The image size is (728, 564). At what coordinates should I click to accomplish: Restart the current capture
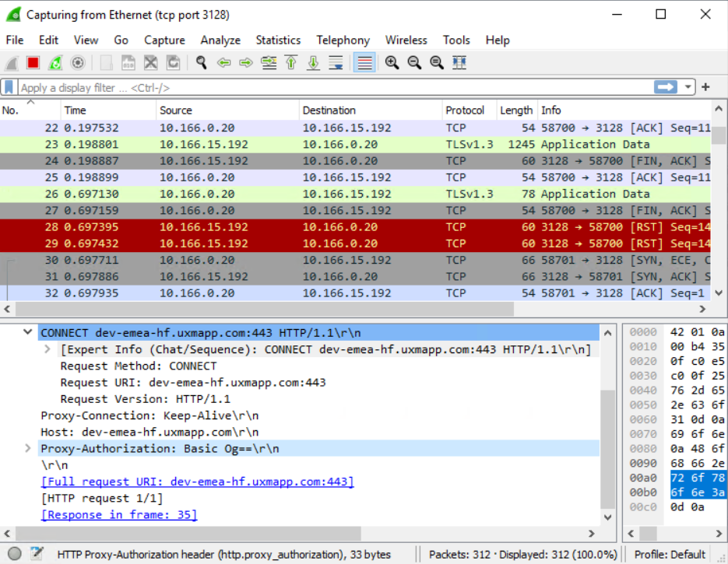click(55, 63)
